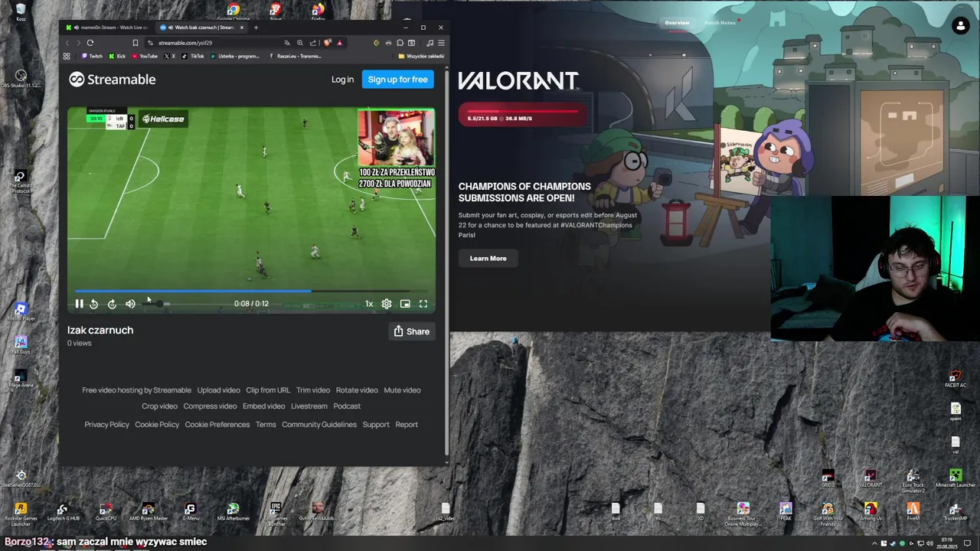This screenshot has width=980, height=551.
Task: Select the Watch Izak czarnuch browser tab
Action: click(x=201, y=28)
